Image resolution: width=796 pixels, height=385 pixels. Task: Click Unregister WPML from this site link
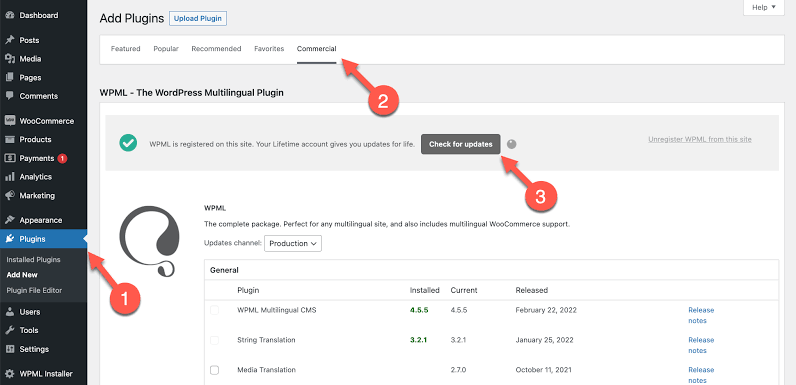coord(700,139)
